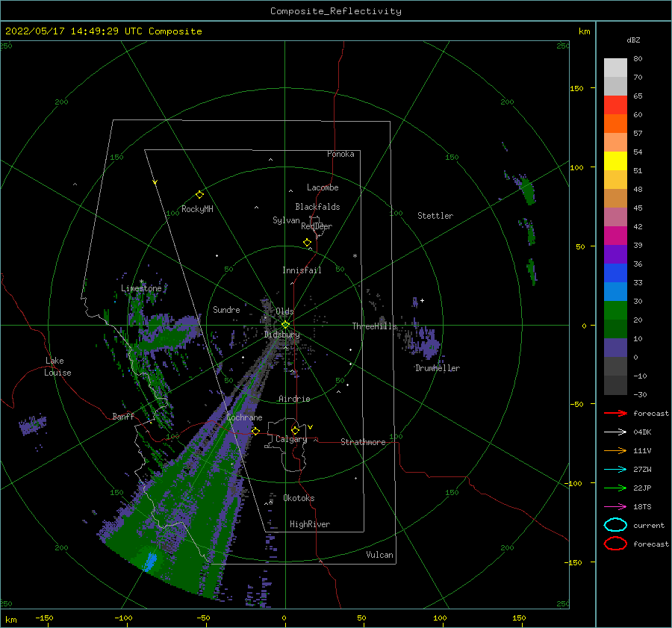
Task: Click the Composite_Reflectivity title text
Action: (335, 11)
